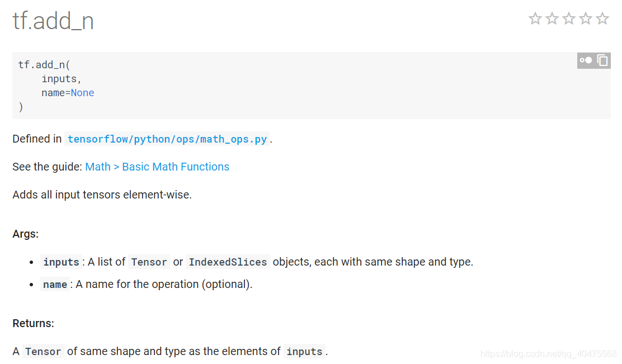This screenshot has height=364, width=622.
Task: Click the copy-to-clipboard icon above the code
Action: 602,60
